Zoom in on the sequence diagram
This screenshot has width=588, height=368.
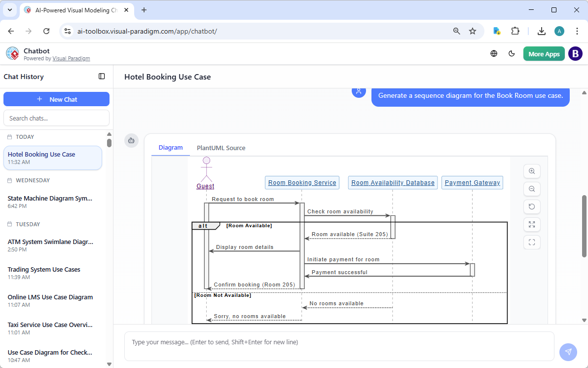tap(532, 171)
